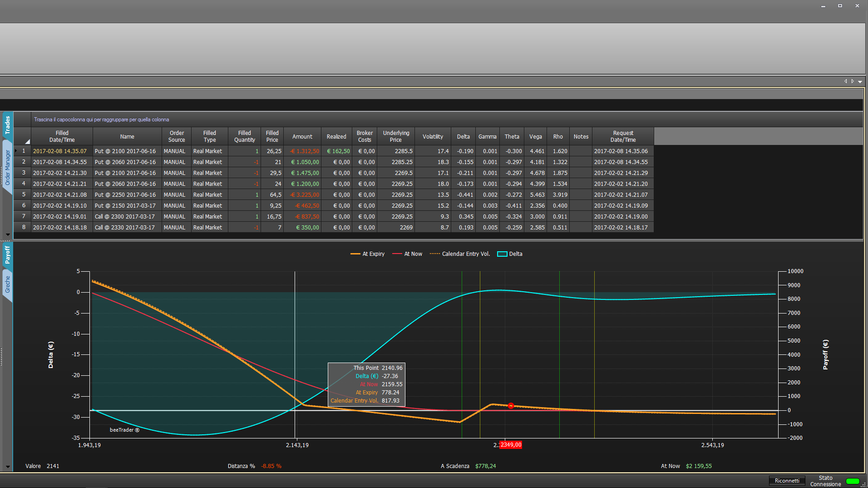Sort by Filled Date/Time column header
This screenshot has height=488, width=868.
pos(62,136)
